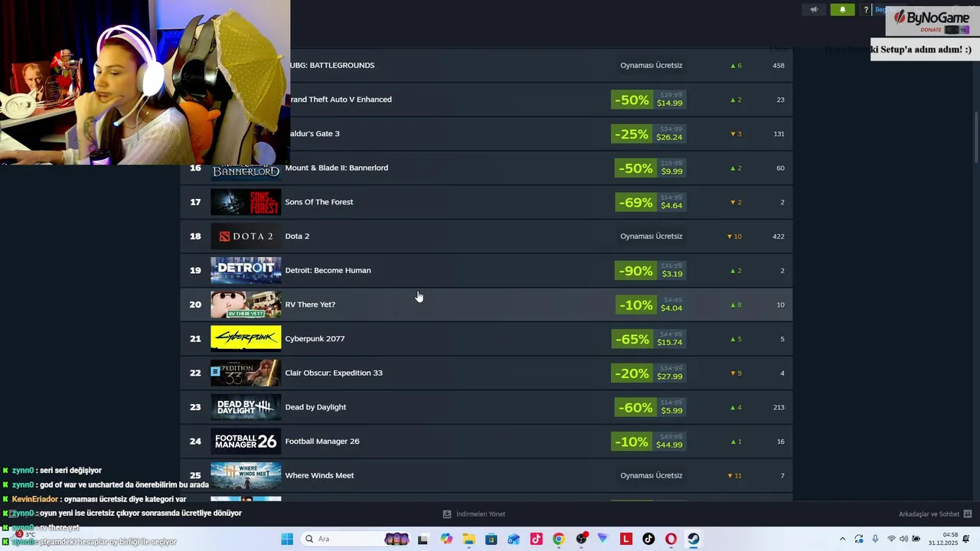This screenshot has width=980, height=551.
Task: Select Football Manager 26 title text
Action: (x=322, y=441)
